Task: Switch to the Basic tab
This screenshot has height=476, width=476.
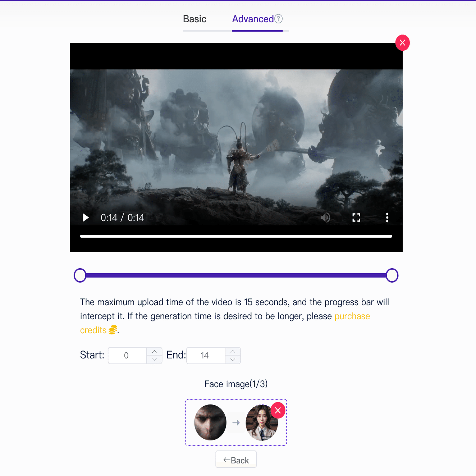Action: (x=194, y=19)
